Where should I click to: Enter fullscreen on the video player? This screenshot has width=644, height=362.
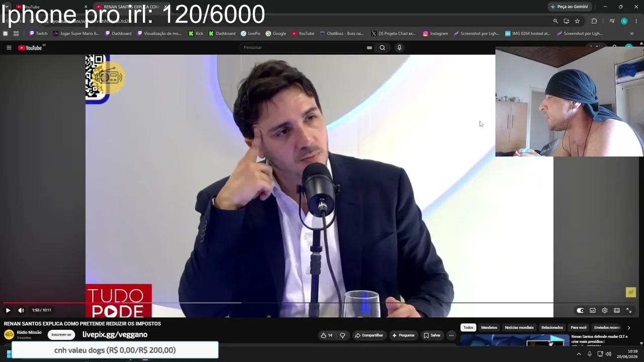[629, 310]
